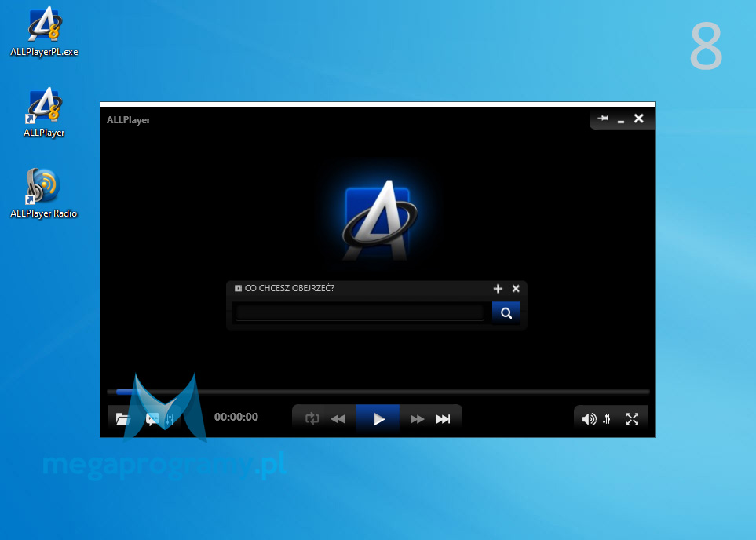This screenshot has height=540, width=756.
Task: Focus the 'Co chcesz obejrzeć?' search field
Action: 360,312
